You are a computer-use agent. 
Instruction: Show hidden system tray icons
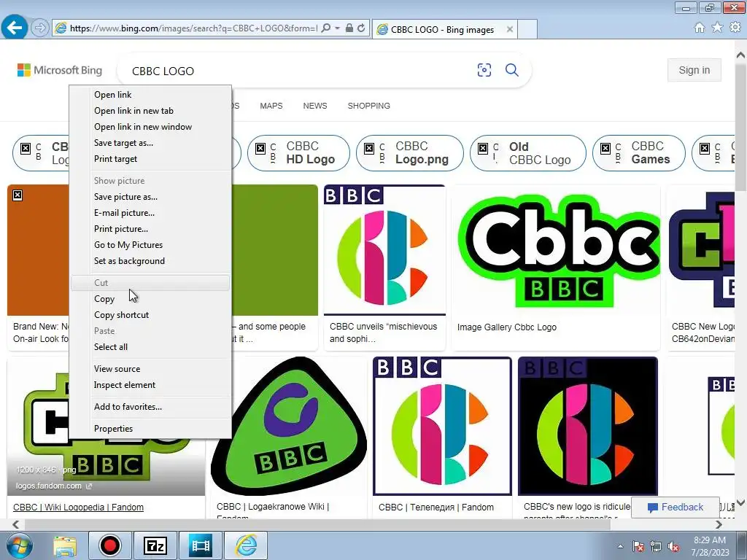(620, 546)
